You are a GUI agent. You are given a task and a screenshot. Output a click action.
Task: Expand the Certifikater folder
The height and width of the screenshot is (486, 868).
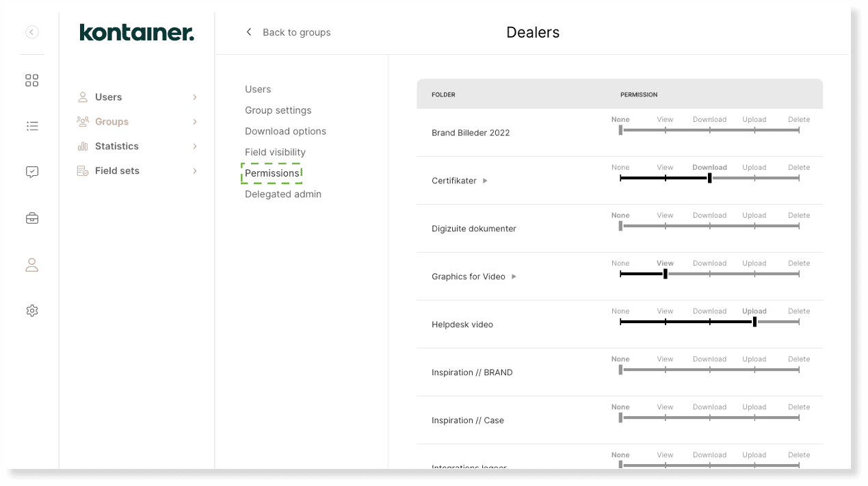point(485,181)
